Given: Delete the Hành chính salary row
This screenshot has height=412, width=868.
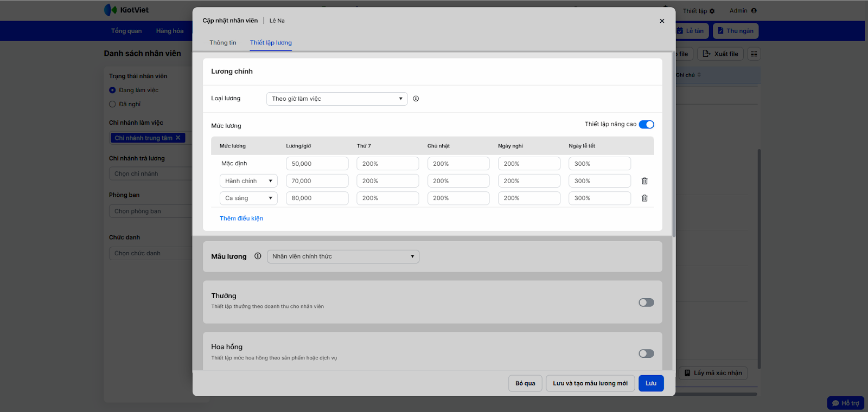Looking at the screenshot, I should click(x=644, y=181).
